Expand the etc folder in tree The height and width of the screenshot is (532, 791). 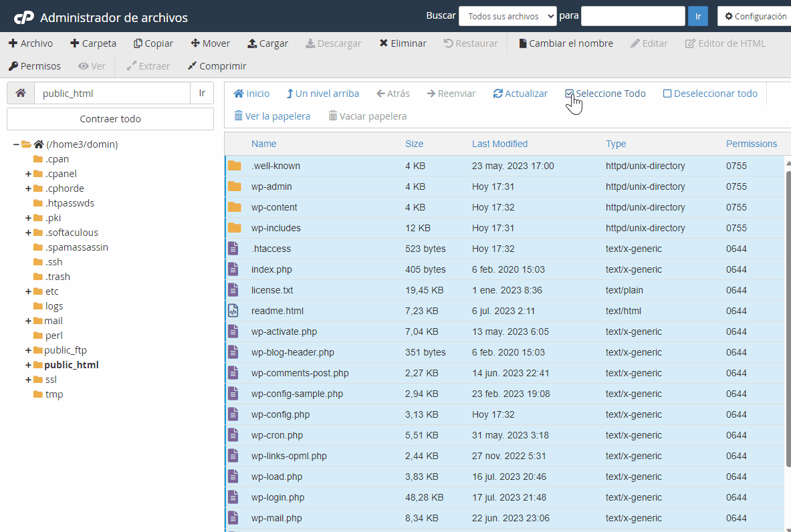click(x=28, y=291)
